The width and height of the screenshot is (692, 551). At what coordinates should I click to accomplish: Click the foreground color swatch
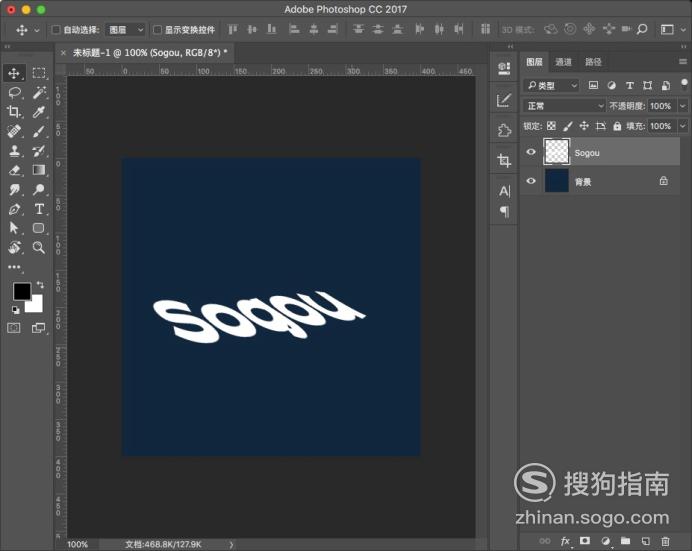pyautogui.click(x=20, y=291)
